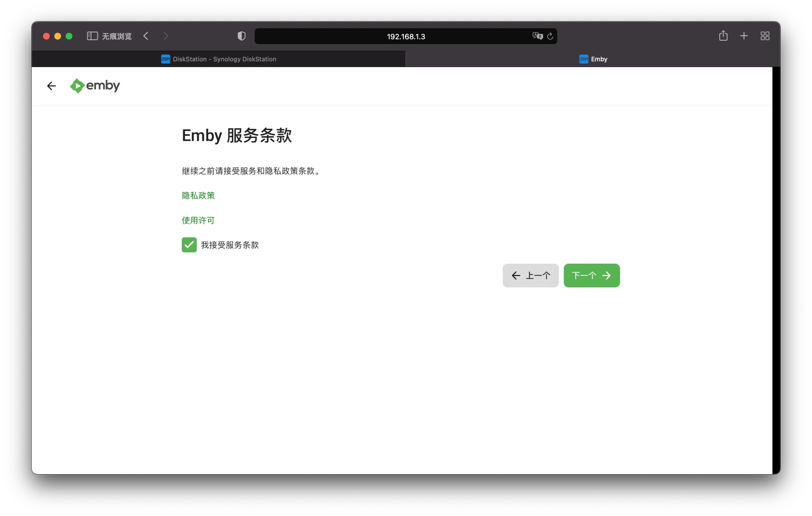This screenshot has height=516, width=812.
Task: Add a new tab with plus icon
Action: pos(743,36)
